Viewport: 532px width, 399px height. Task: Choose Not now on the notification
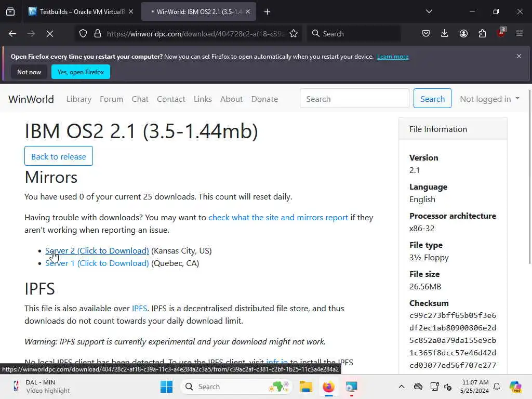click(29, 72)
